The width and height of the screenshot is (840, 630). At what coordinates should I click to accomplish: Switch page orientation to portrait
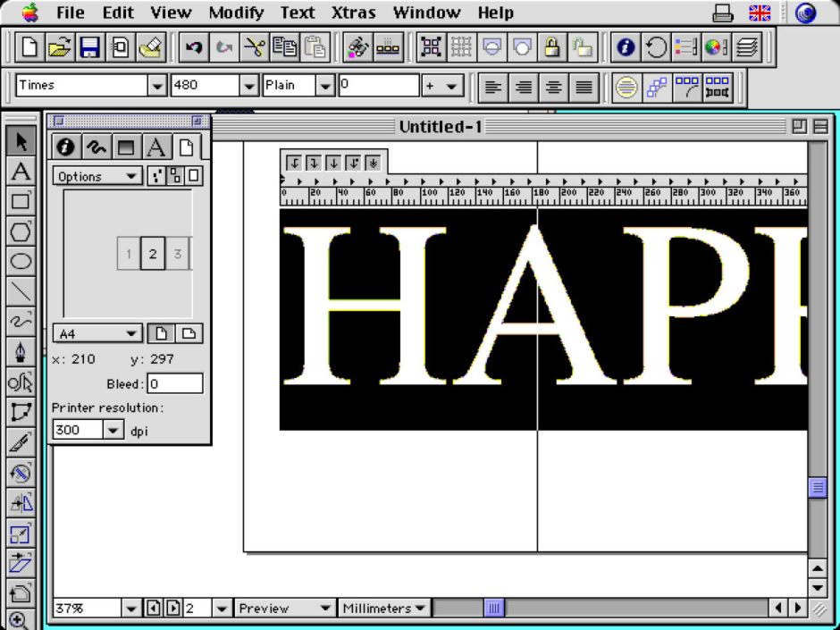161,333
